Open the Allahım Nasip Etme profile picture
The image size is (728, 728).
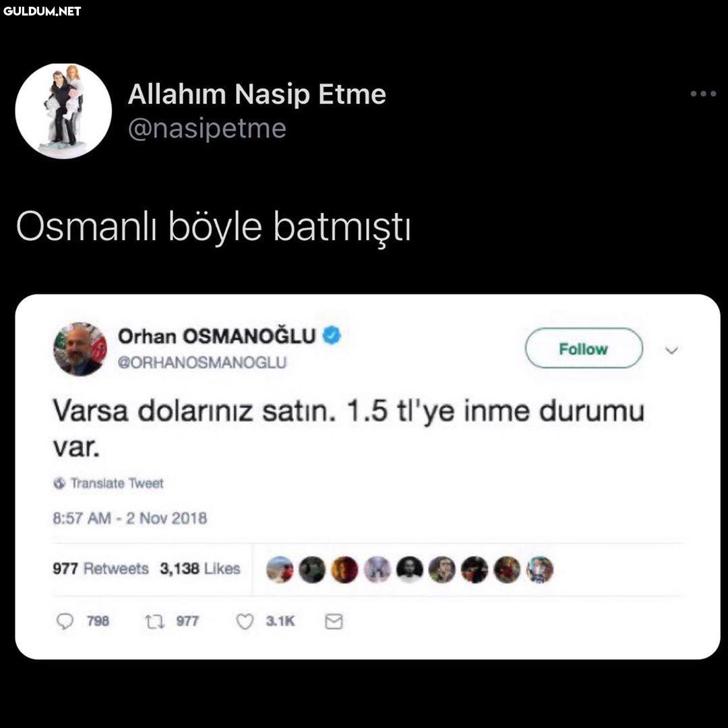(x=63, y=111)
